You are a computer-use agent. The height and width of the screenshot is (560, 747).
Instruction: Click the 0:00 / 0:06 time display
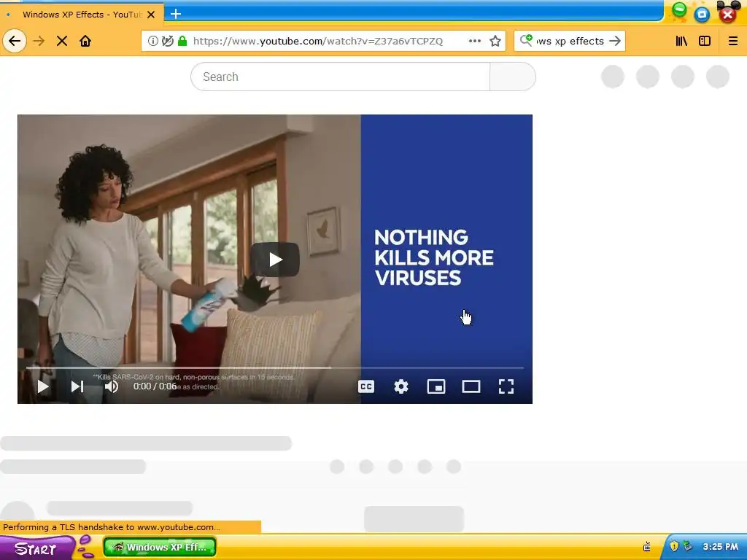point(155,386)
